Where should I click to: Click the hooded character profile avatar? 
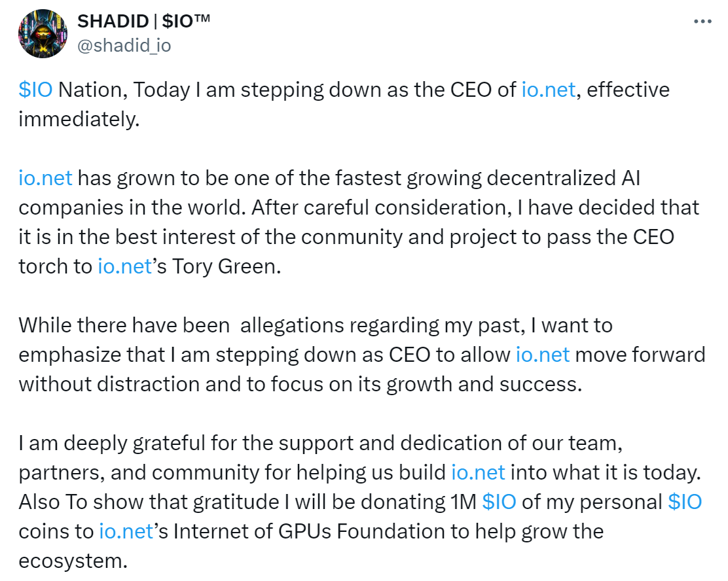[43, 33]
